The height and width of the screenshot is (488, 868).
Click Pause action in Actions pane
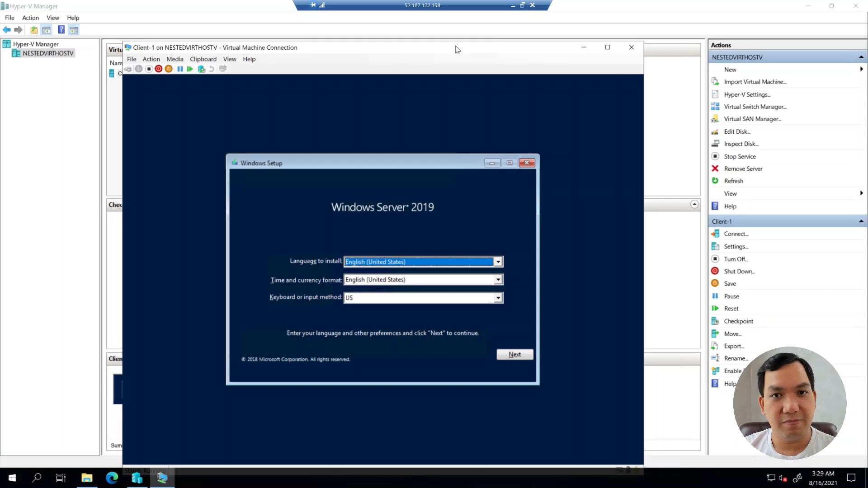coord(731,296)
